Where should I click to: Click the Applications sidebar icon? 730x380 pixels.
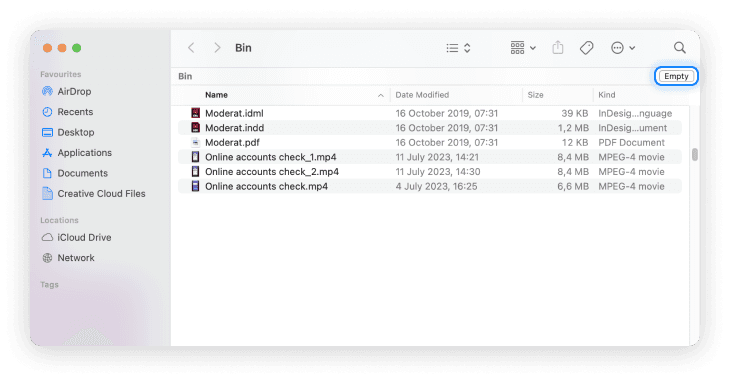point(47,153)
